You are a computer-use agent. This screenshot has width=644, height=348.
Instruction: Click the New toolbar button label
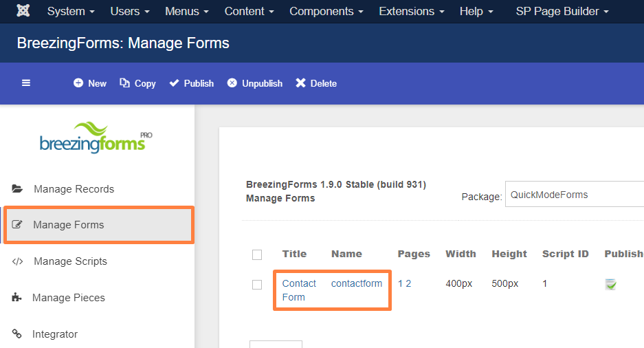pyautogui.click(x=98, y=83)
